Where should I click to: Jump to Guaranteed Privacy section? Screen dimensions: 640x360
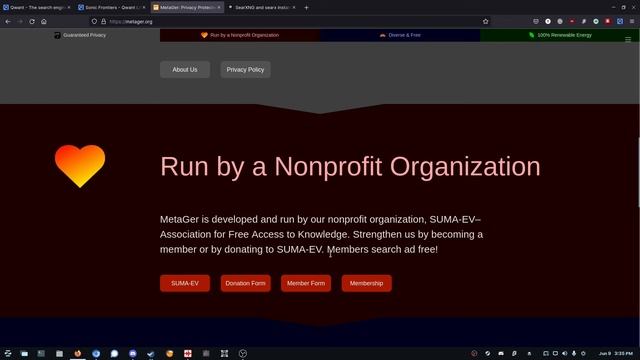[x=80, y=35]
